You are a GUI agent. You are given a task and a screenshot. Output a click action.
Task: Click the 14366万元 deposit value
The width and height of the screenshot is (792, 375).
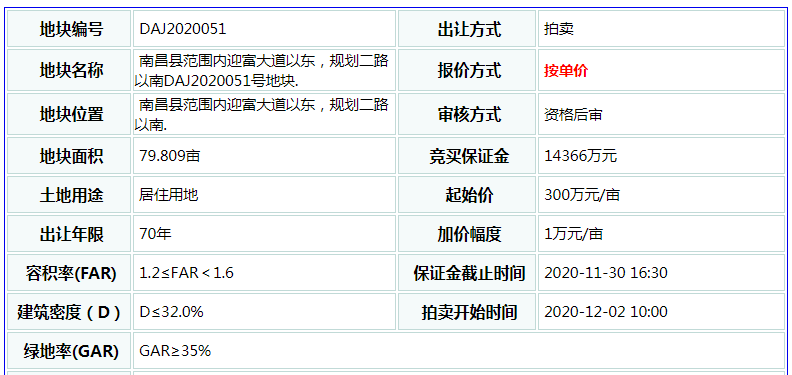580,156
